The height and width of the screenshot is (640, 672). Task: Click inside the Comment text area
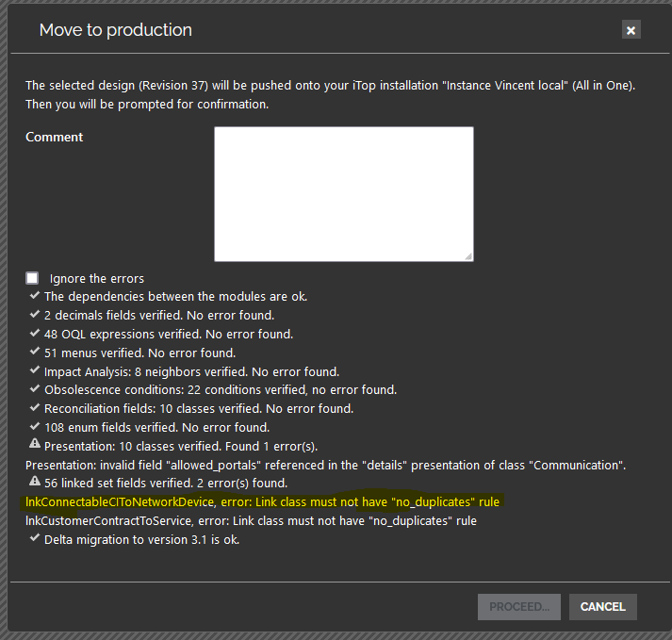tap(343, 193)
